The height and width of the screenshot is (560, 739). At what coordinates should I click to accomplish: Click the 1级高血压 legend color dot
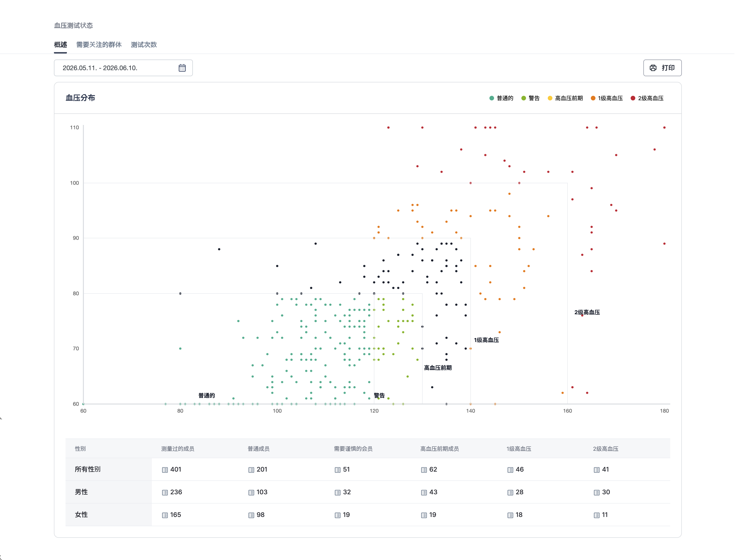(593, 98)
